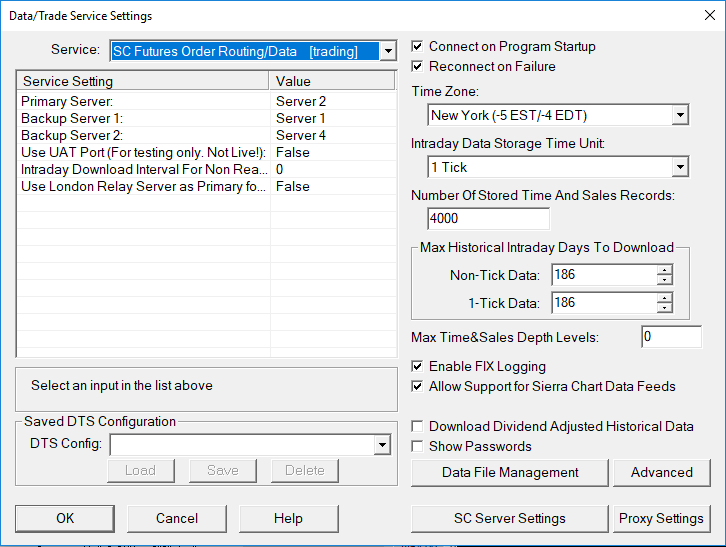The height and width of the screenshot is (547, 726).
Task: Open Help for this dialog
Action: coord(288,518)
